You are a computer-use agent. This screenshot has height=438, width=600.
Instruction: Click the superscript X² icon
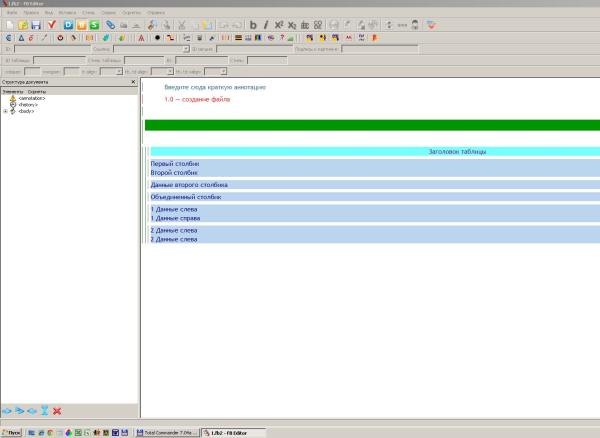click(279, 24)
